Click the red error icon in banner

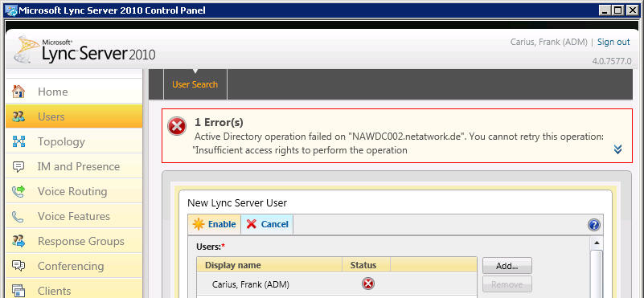(177, 126)
